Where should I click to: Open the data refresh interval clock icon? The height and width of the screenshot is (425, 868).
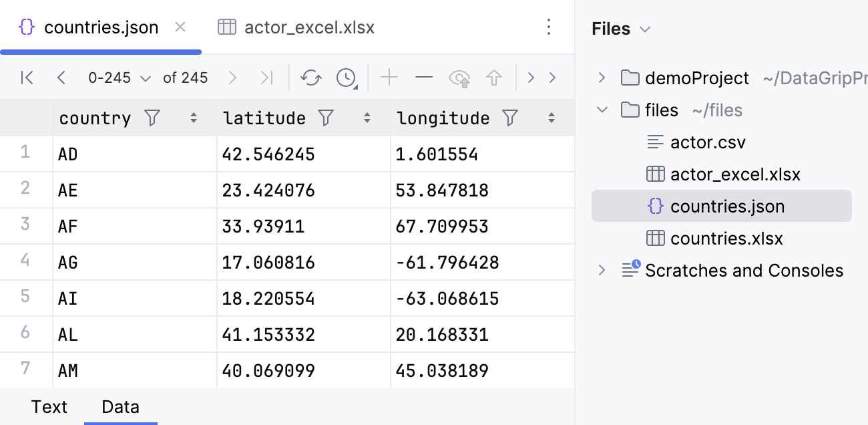[x=346, y=78]
